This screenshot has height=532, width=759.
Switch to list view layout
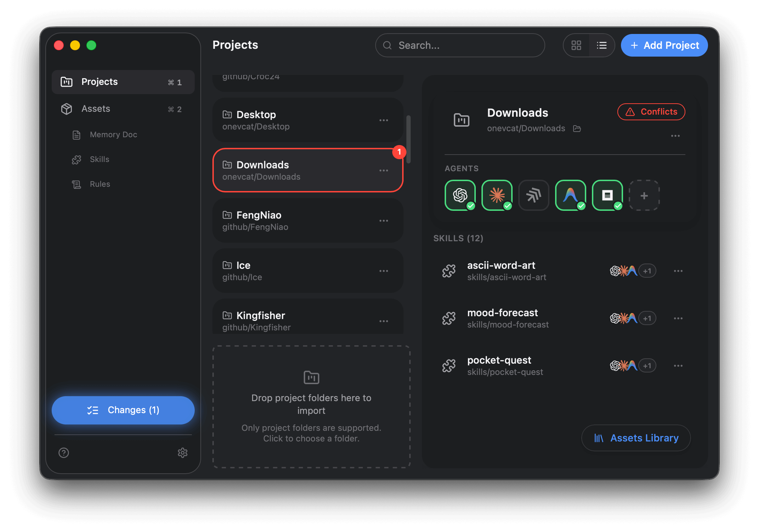(601, 45)
